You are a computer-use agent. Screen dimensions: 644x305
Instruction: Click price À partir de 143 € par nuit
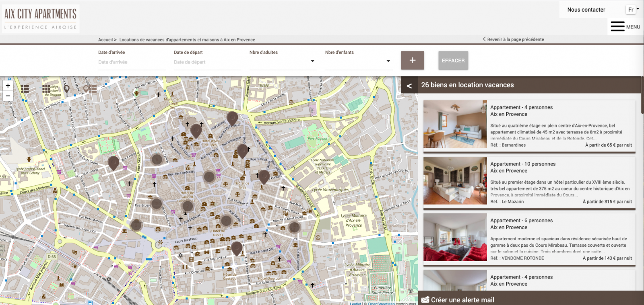(607, 258)
